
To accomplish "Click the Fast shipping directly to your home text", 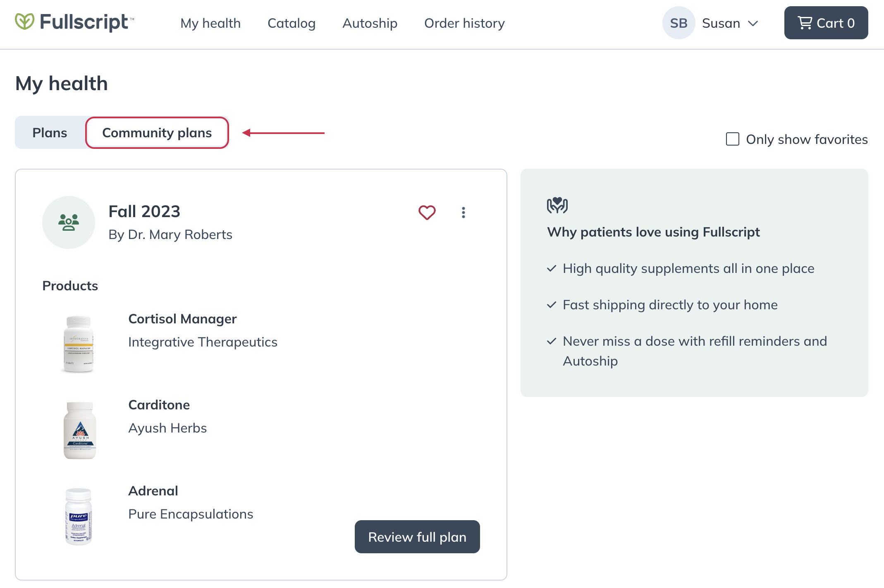I will pos(670,305).
